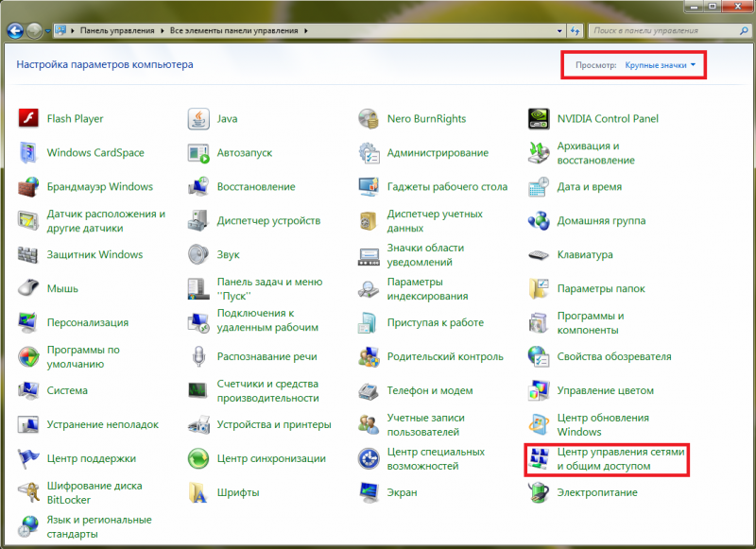Expand the address bar history dropdown arrow
The width and height of the screenshot is (756, 549).
559,31
